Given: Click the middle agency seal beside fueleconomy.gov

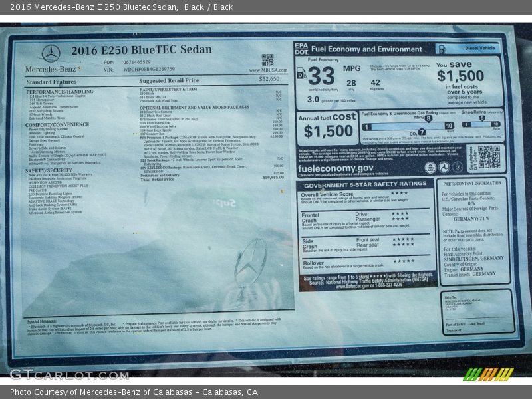Looking at the screenshot, I should click(444, 167).
